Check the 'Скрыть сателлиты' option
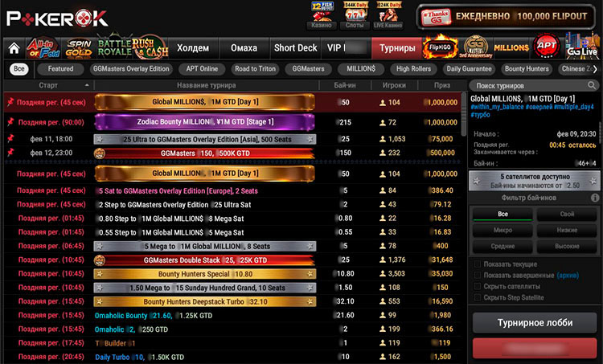 coord(478,286)
